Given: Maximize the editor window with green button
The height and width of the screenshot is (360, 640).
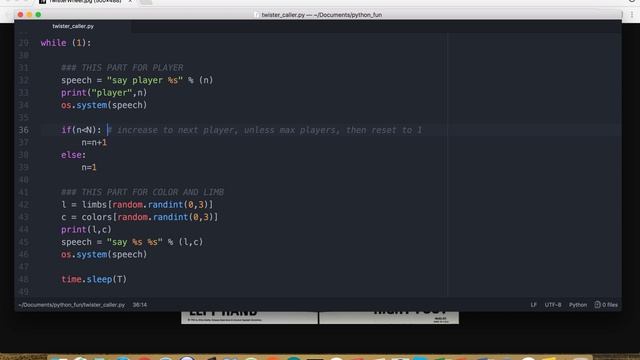Looking at the screenshot, I should 38,15.
